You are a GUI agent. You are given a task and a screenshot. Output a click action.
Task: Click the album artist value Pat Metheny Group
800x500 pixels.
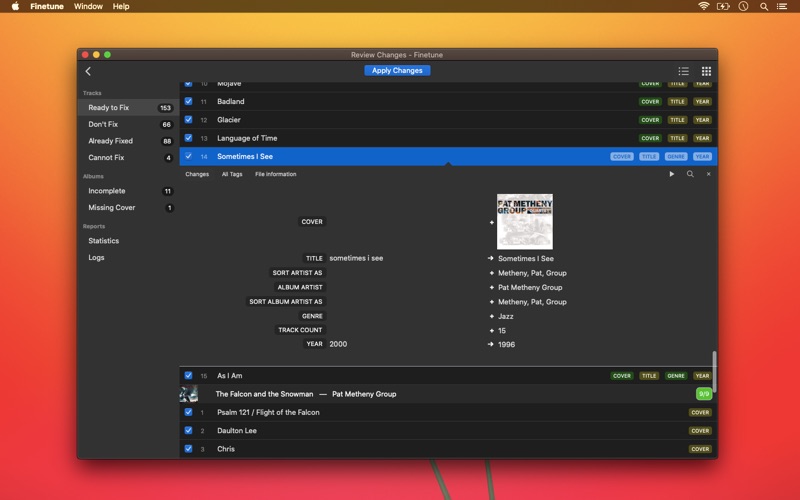click(x=530, y=288)
